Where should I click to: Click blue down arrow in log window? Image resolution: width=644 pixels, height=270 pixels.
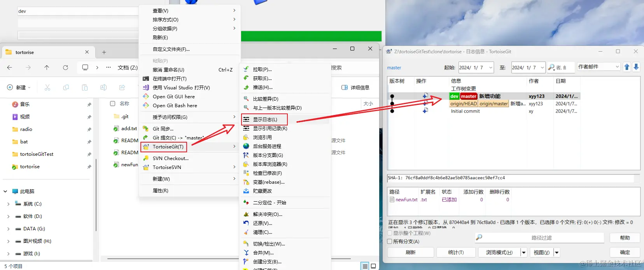click(636, 67)
